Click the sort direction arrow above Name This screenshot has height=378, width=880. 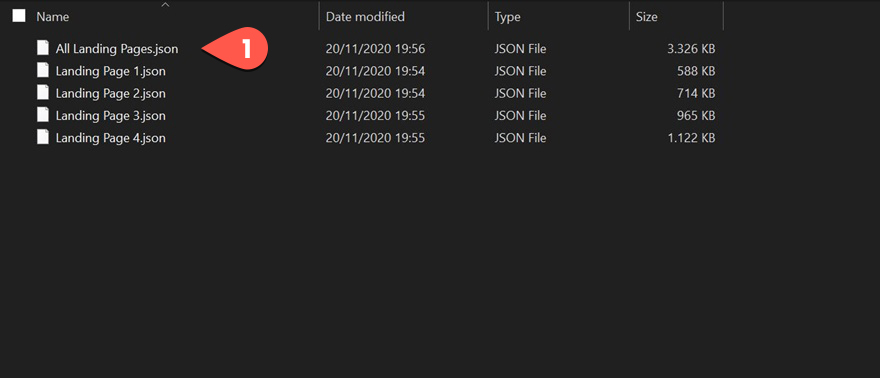[165, 4]
